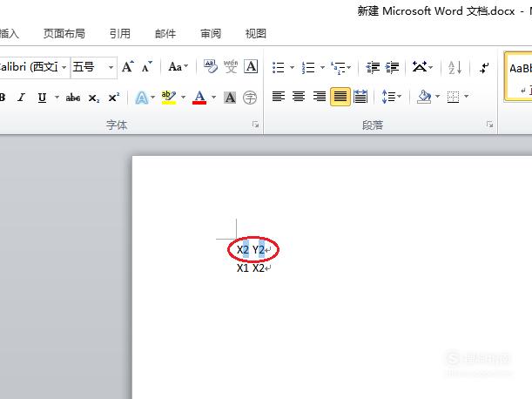Open the underline style dropdown arrow
This screenshot has height=399, width=532.
(57, 98)
